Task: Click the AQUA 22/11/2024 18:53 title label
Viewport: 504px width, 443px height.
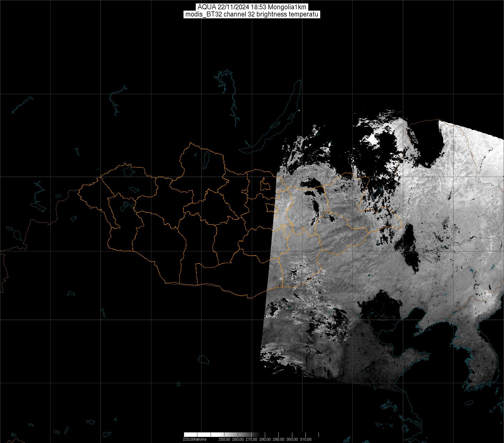Action: [x=252, y=7]
